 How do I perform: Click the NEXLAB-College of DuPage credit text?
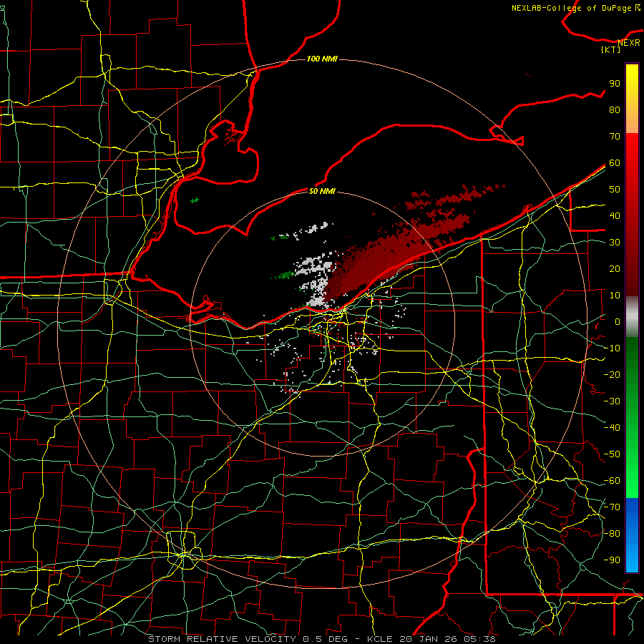(x=572, y=8)
